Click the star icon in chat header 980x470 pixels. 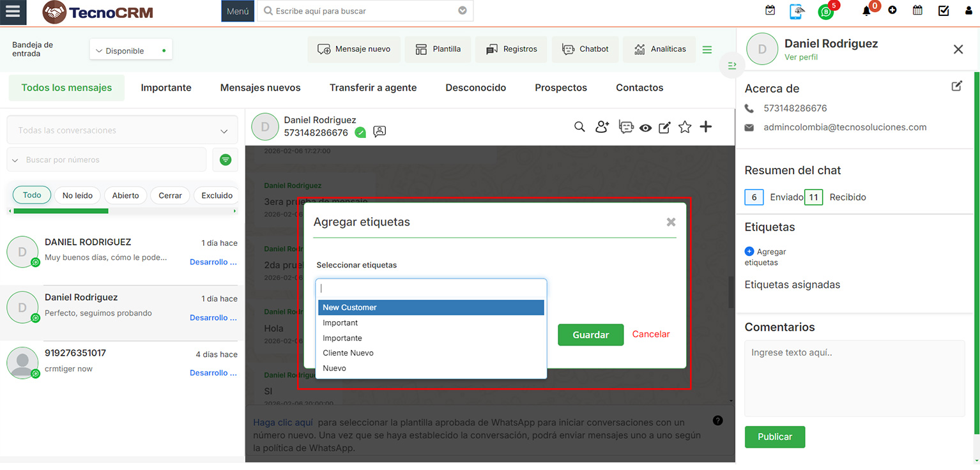685,127
